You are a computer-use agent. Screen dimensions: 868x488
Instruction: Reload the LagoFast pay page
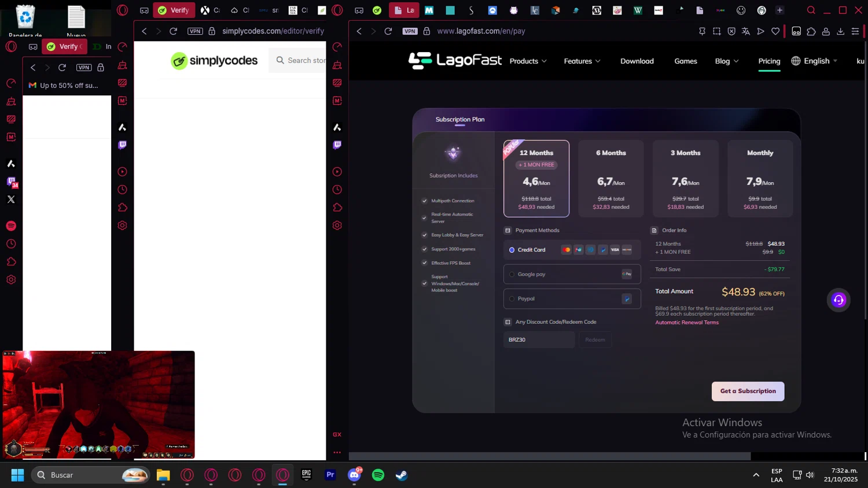click(x=388, y=31)
